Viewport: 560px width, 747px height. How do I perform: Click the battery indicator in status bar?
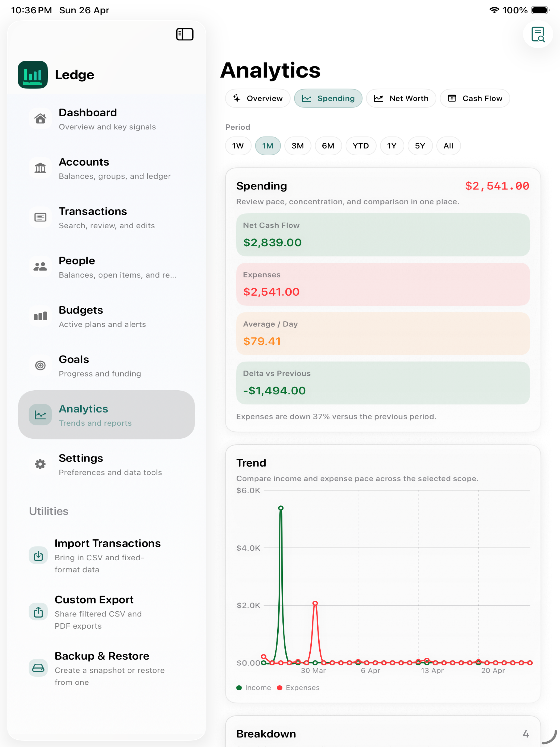(540, 10)
